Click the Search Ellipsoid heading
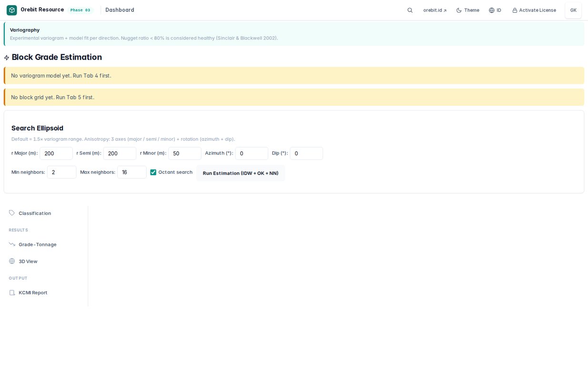 click(x=37, y=128)
